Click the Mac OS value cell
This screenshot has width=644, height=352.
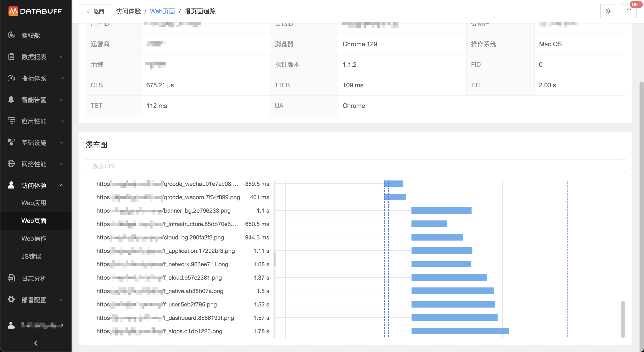[x=580, y=44]
